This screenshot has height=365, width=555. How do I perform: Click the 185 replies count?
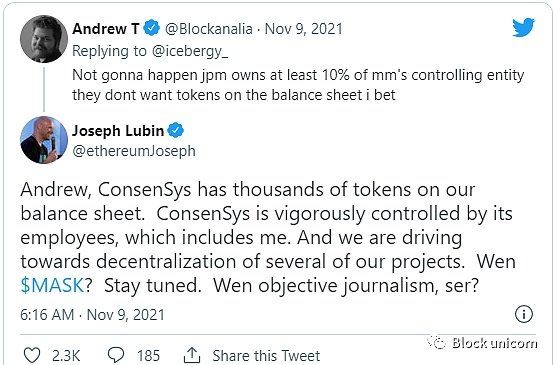pos(148,355)
